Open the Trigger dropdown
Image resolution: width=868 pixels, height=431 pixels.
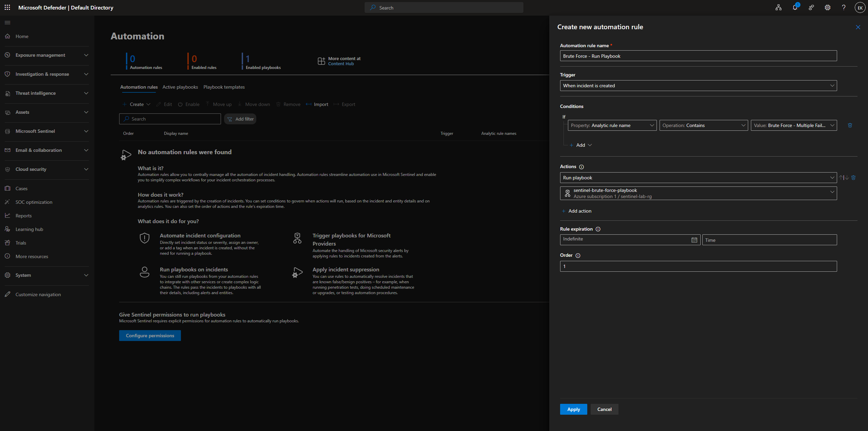(x=698, y=86)
